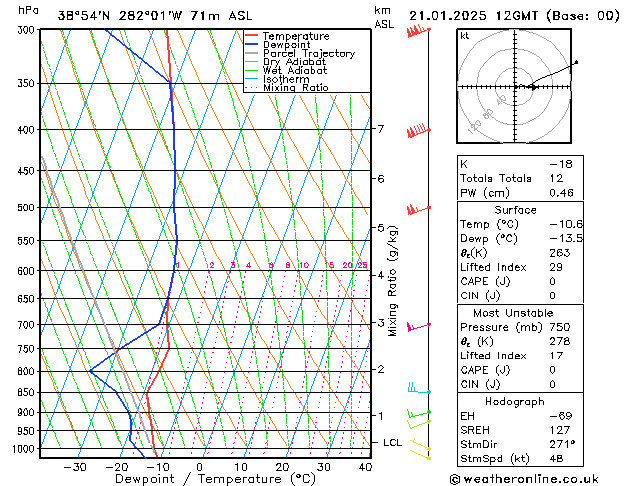
Task: Click the cyan wind barb at 850 hPa
Action: tap(419, 388)
